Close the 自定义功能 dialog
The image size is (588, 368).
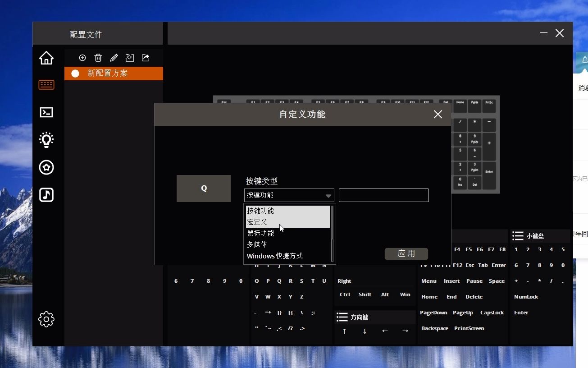[438, 115]
